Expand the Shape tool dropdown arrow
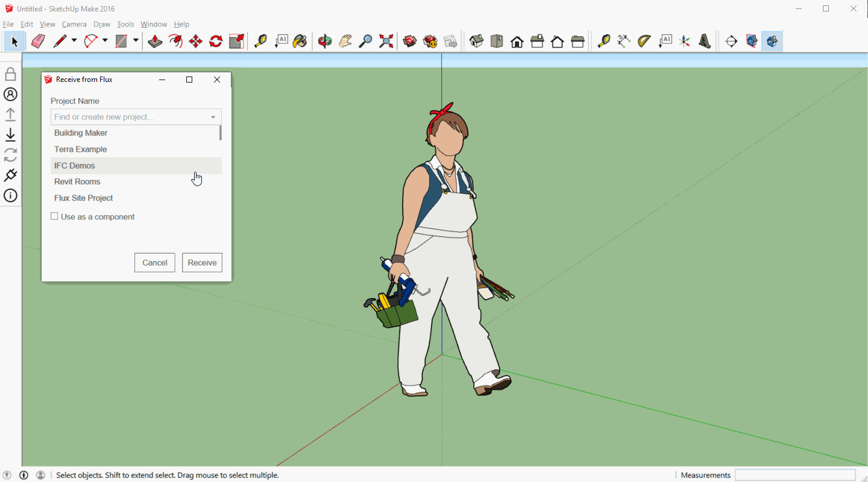This screenshot has height=482, width=868. click(x=136, y=41)
